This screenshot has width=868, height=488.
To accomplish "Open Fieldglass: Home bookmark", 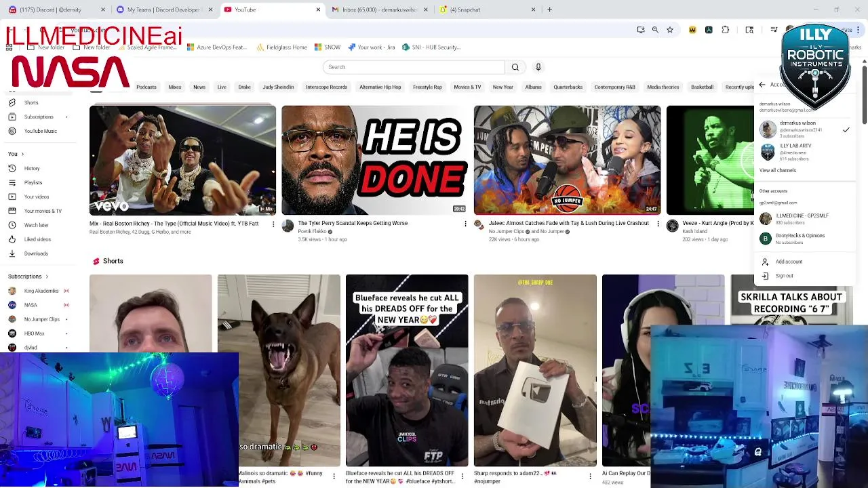I will pos(281,47).
